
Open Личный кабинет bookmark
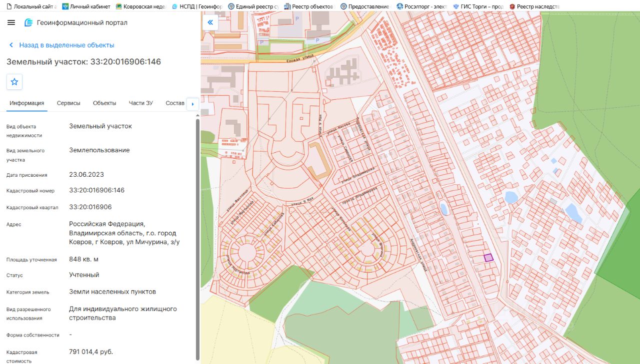tap(86, 6)
